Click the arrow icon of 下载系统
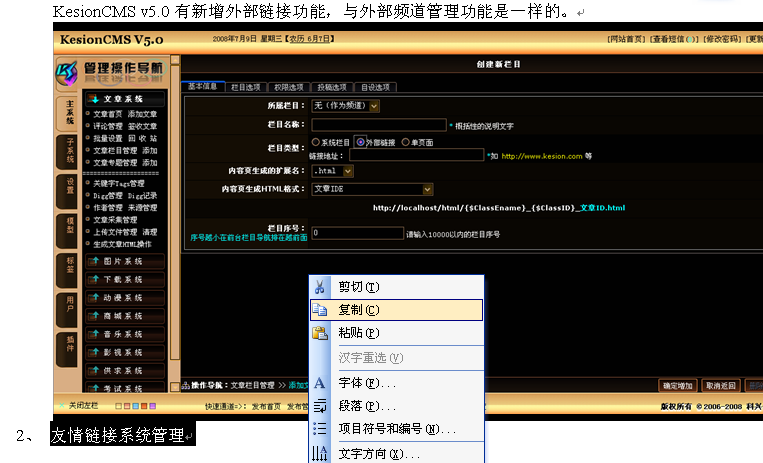The width and height of the screenshot is (763, 463). coord(94,279)
